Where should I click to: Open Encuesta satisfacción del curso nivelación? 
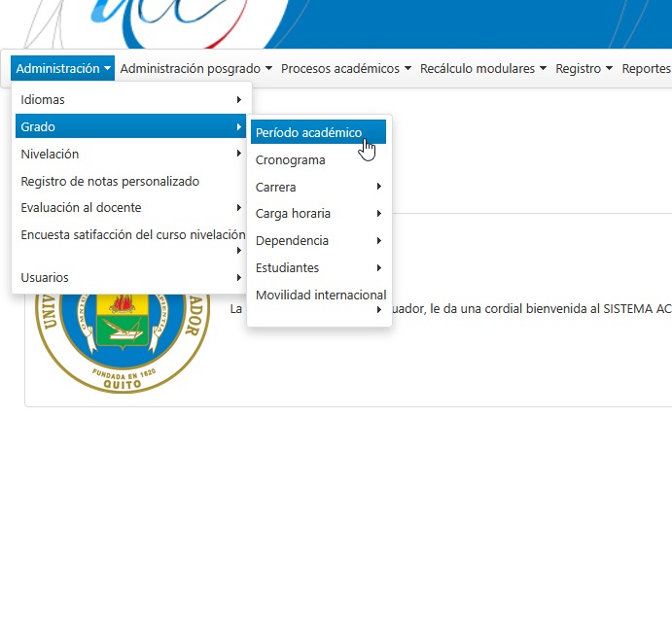132,235
